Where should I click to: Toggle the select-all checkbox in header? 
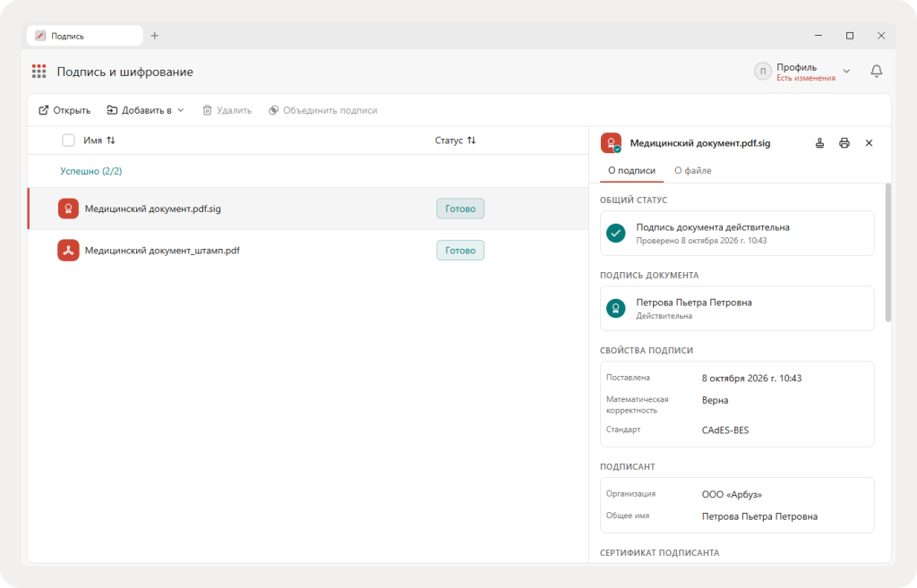[x=68, y=141]
